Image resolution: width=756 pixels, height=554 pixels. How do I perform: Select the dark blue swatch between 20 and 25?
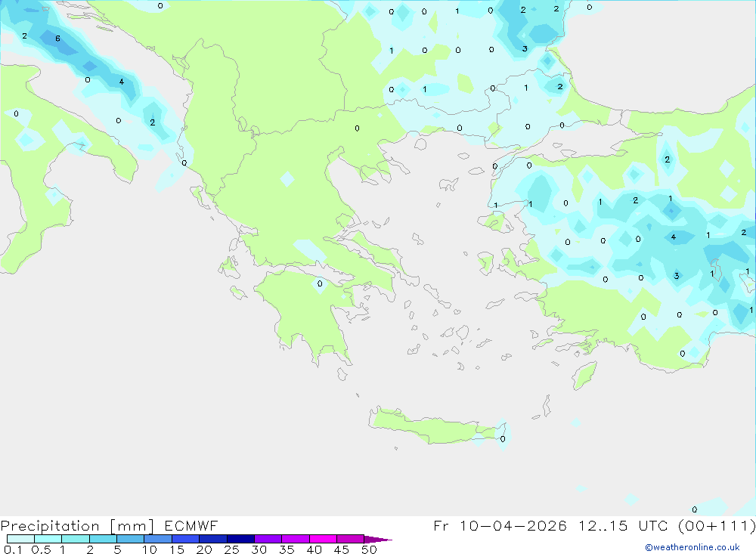[x=213, y=539]
